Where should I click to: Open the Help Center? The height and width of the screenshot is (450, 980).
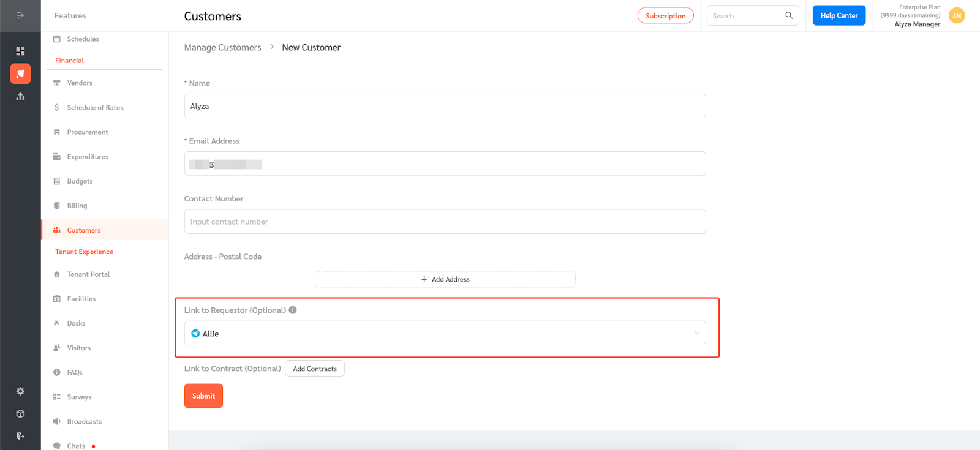click(839, 15)
